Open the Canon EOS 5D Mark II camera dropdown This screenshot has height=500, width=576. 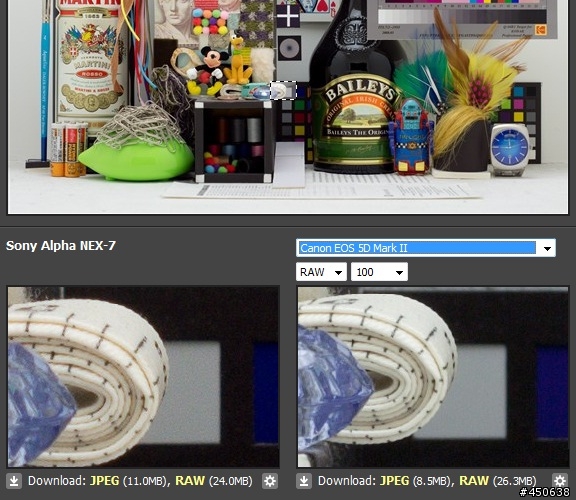(x=425, y=248)
